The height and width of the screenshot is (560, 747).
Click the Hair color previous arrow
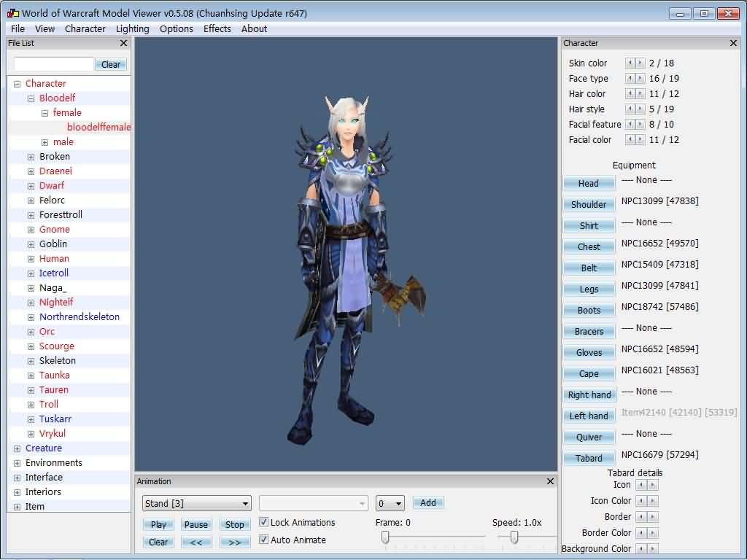[630, 94]
